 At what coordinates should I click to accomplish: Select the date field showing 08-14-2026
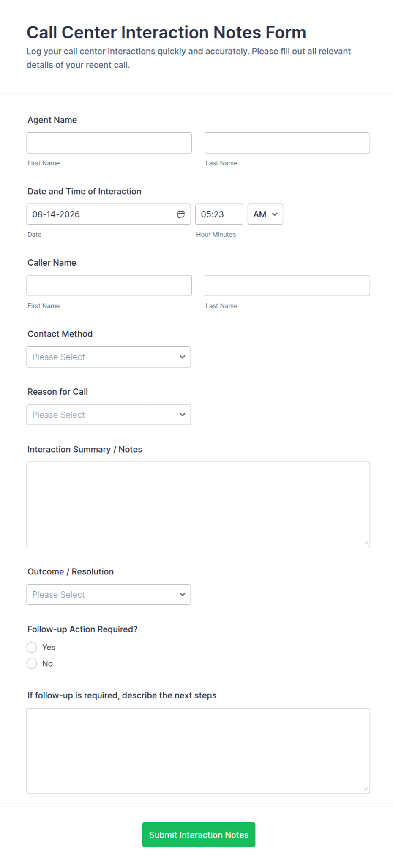(x=109, y=214)
